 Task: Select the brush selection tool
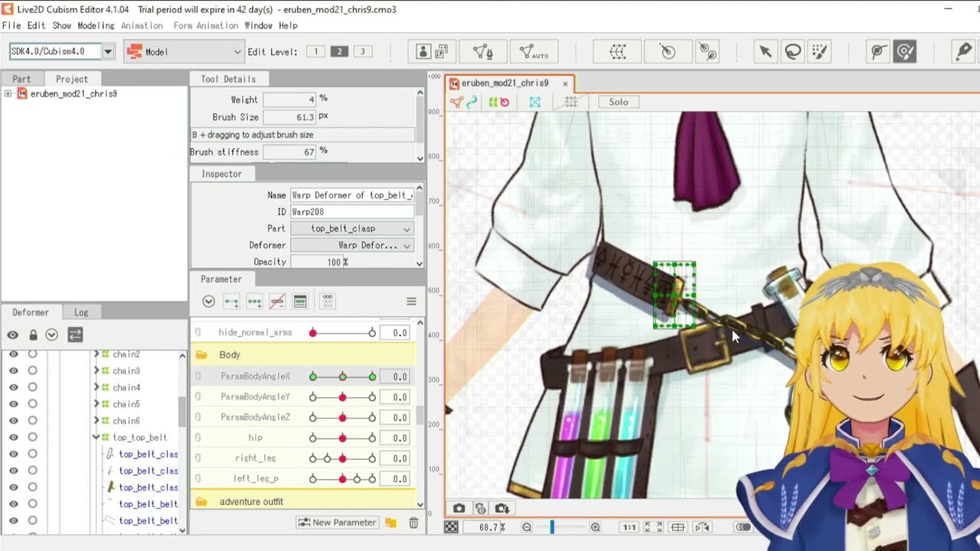pyautogui.click(x=819, y=51)
